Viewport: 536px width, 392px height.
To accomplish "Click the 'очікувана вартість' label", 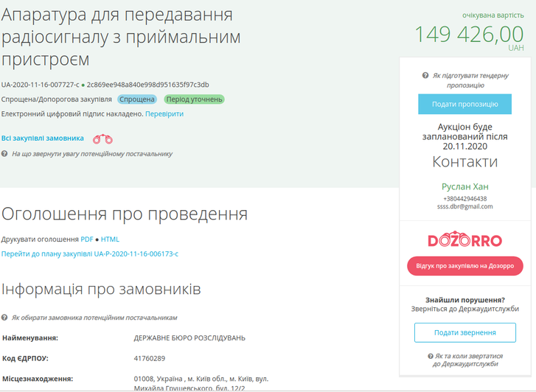I will pos(493,15).
